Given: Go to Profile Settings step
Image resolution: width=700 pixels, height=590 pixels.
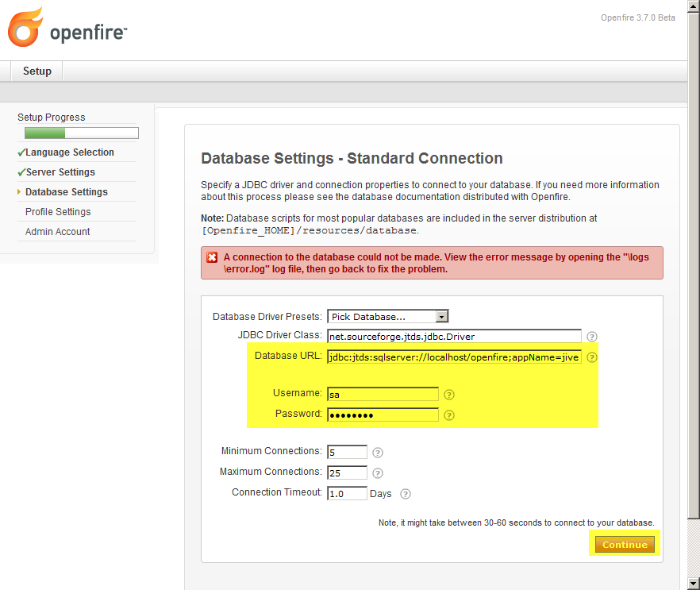Looking at the screenshot, I should click(x=58, y=212).
